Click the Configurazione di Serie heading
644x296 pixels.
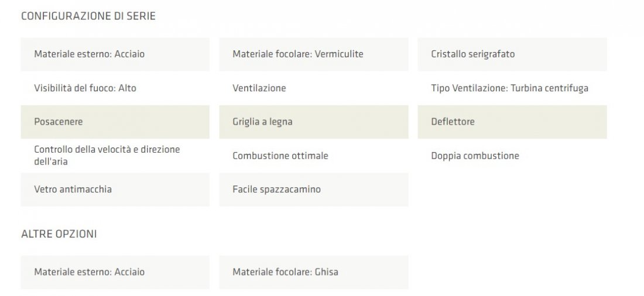pos(88,16)
